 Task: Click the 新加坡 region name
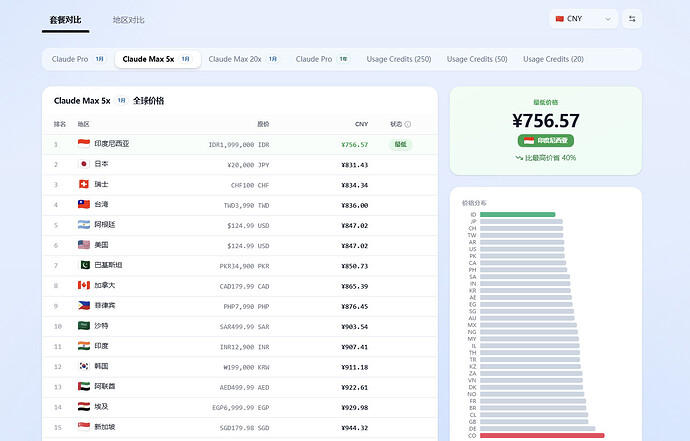[105, 427]
